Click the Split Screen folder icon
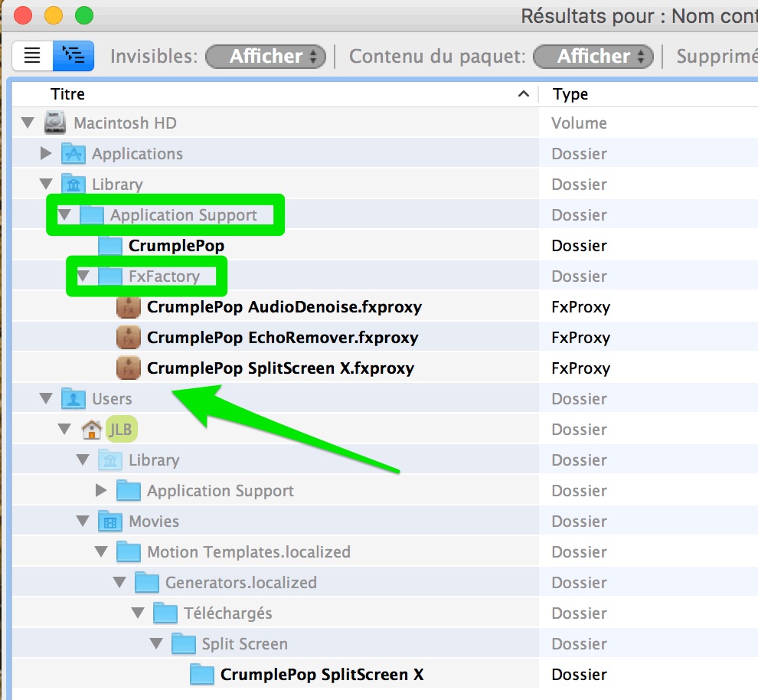The height and width of the screenshot is (700, 758). pyautogui.click(x=184, y=643)
